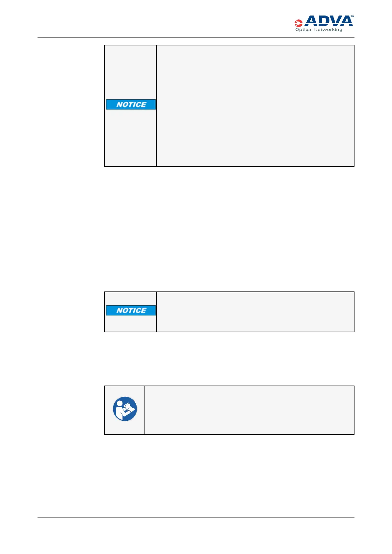This screenshot has height=554, width=392.
Task: Click the "Optical Networking" tagline text
Action: [319, 30]
